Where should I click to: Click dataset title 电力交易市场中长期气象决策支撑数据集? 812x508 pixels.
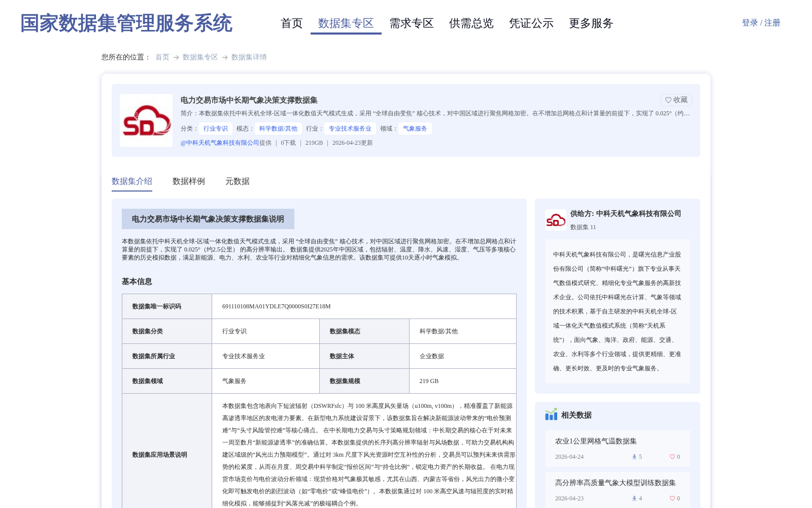tap(249, 100)
